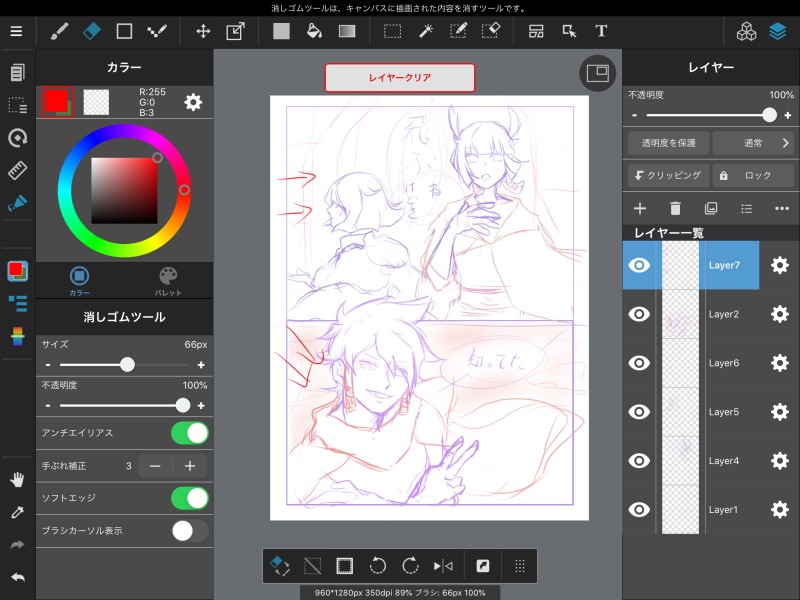Select the Eraser tool in top toolbar
This screenshot has width=800, height=600.
coord(91,31)
